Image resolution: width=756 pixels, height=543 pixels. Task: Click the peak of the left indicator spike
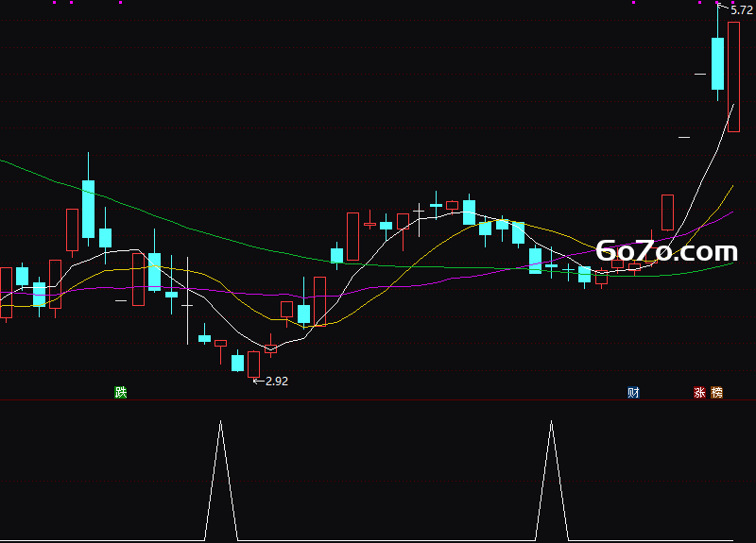click(x=221, y=421)
